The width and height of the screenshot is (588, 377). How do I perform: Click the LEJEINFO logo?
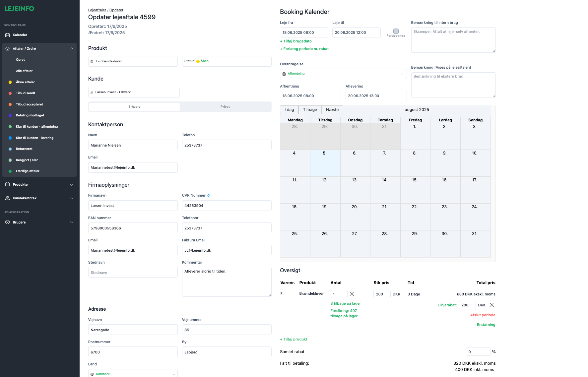tap(19, 9)
